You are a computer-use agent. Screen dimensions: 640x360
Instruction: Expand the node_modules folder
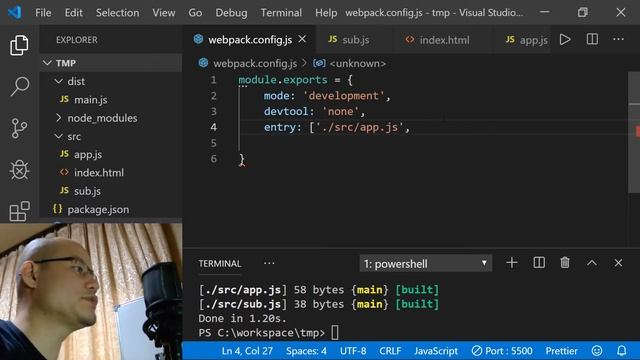[111, 118]
